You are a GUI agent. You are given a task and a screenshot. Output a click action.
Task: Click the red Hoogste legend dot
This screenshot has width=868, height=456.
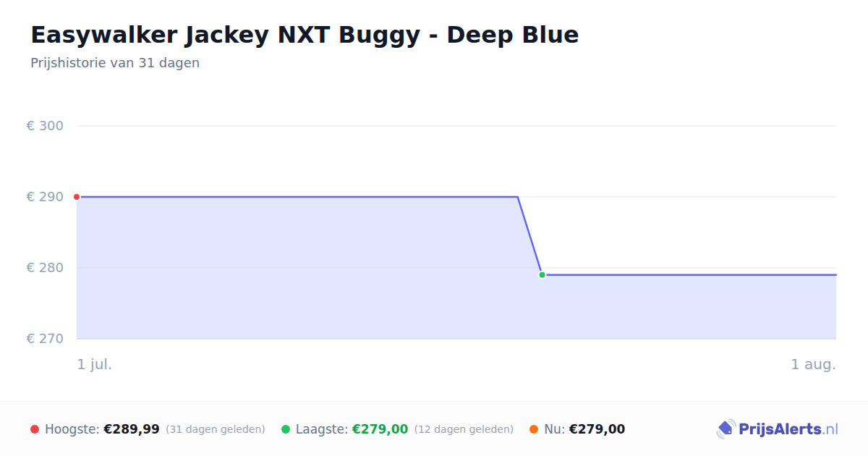click(x=35, y=429)
